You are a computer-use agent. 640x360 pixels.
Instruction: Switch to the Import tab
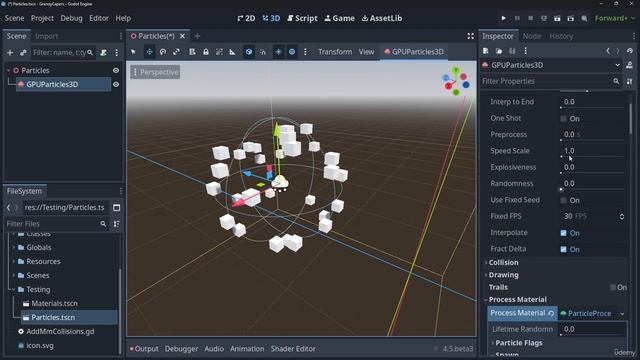[x=47, y=36]
